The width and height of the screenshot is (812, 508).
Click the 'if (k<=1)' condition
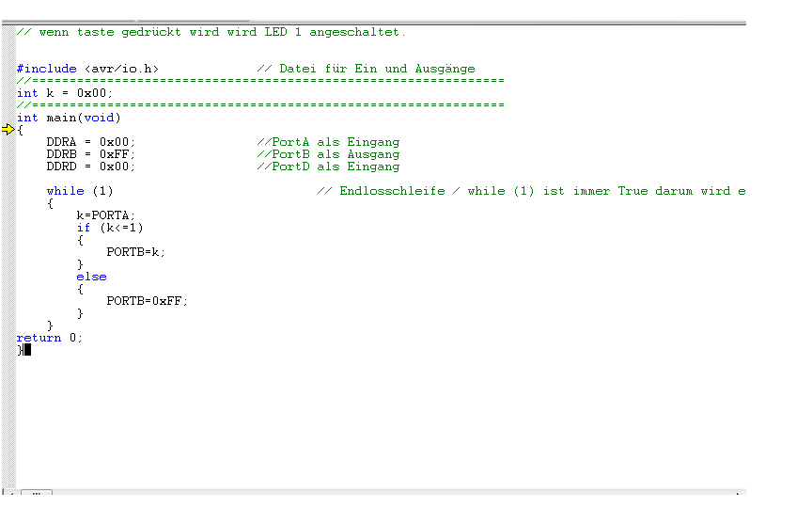tap(110, 228)
